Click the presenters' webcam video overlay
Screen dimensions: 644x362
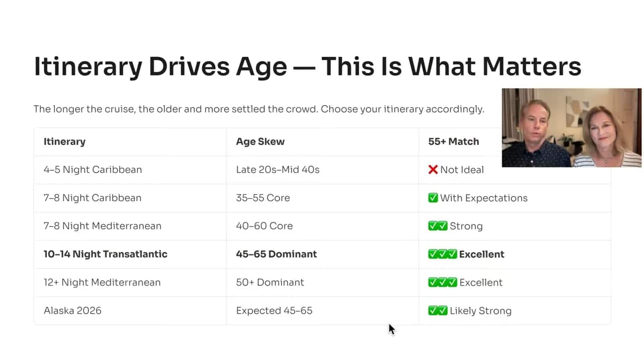pos(572,128)
